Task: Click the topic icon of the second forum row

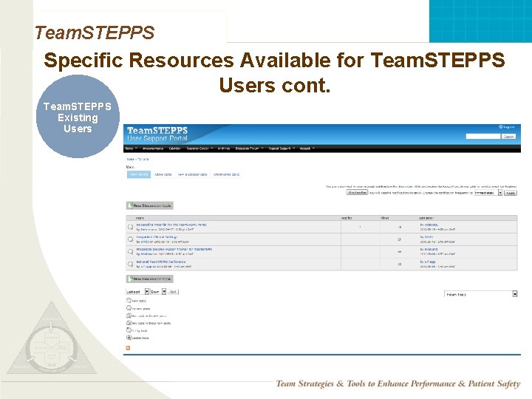Action: pos(130,239)
